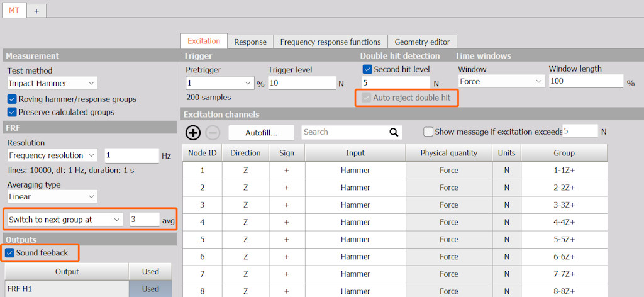Click Force cell in node 2 row
644x297 pixels.
click(449, 188)
